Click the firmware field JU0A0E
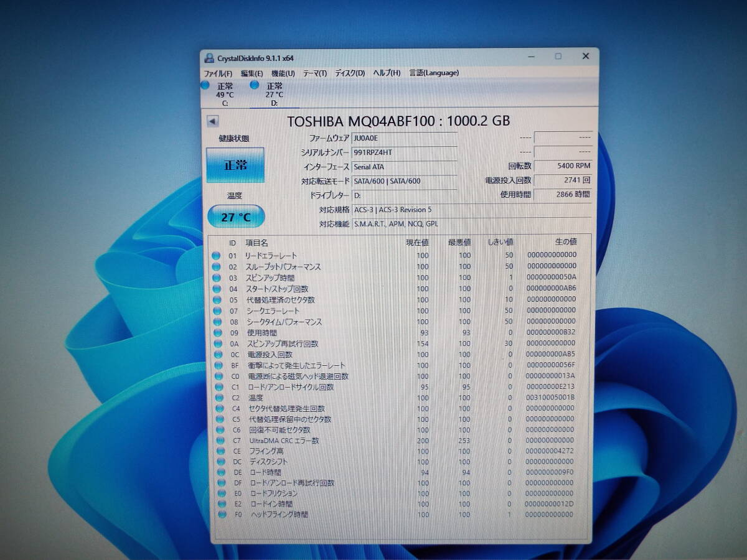This screenshot has height=560, width=747. pos(404,138)
